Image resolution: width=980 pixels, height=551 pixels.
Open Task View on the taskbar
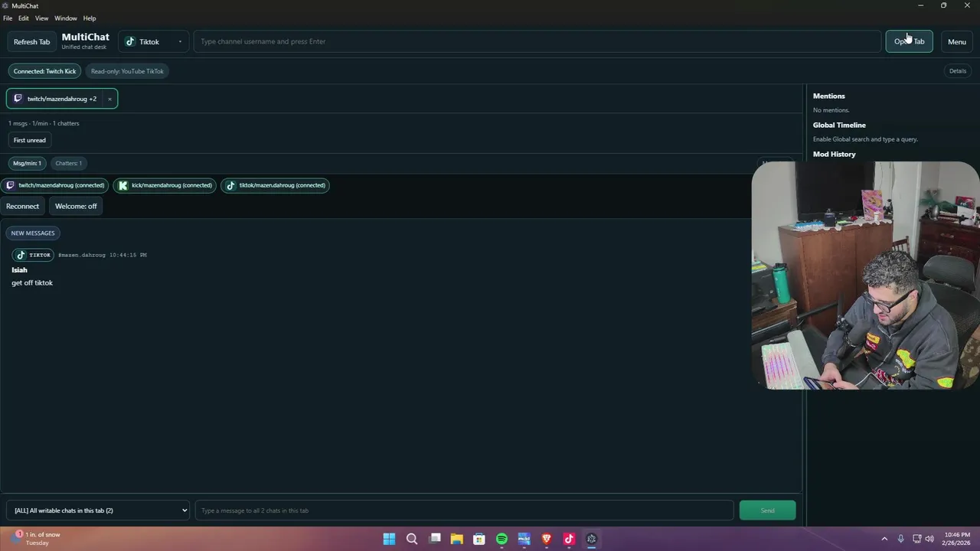435,539
